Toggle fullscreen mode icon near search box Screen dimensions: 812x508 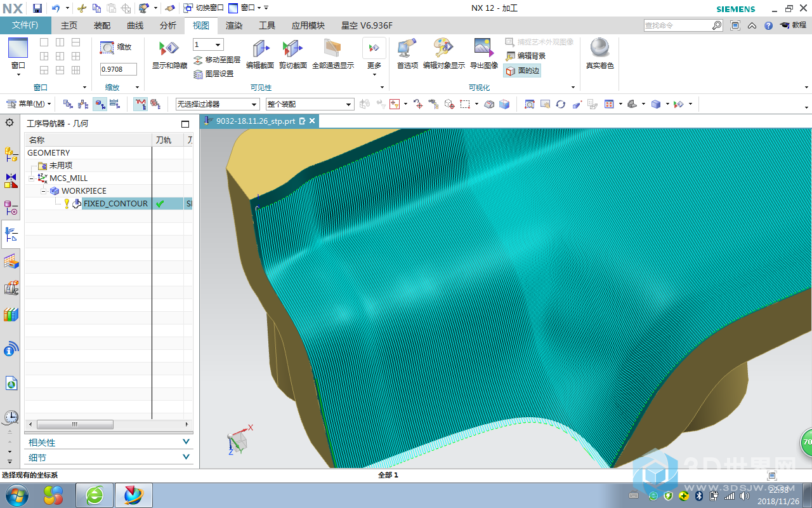click(735, 25)
